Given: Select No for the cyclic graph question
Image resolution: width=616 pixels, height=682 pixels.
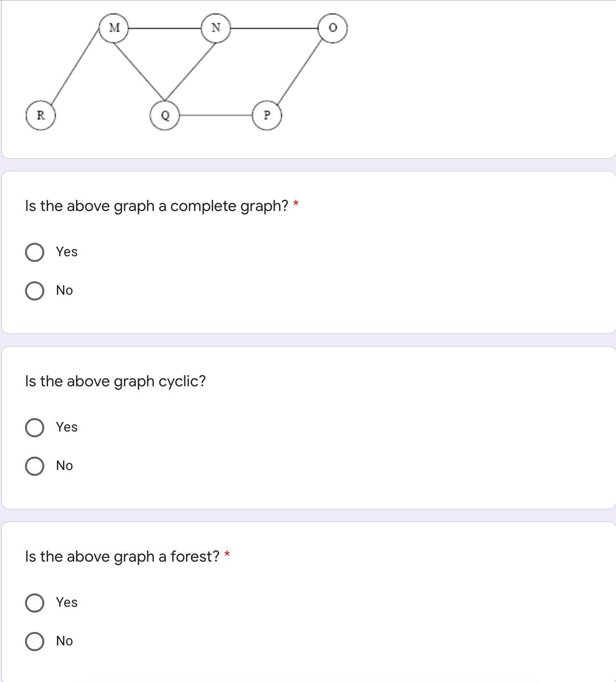Looking at the screenshot, I should pos(36,465).
